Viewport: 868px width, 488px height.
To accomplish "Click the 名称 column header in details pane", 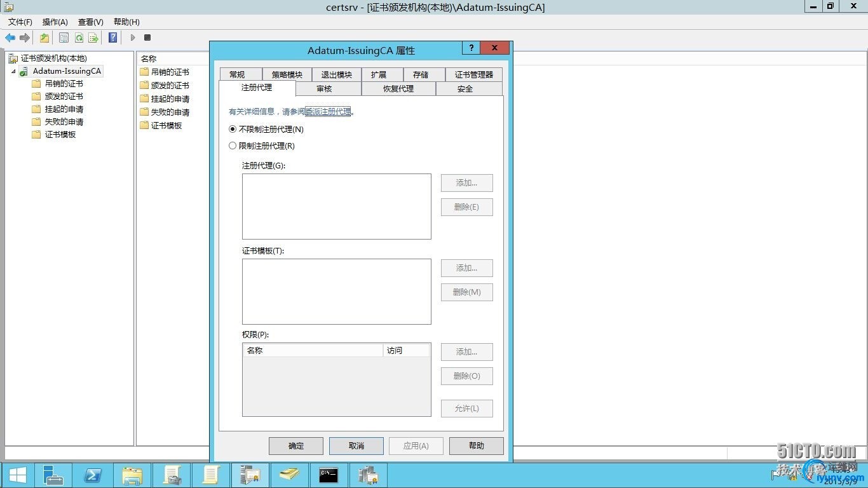I will click(x=173, y=58).
